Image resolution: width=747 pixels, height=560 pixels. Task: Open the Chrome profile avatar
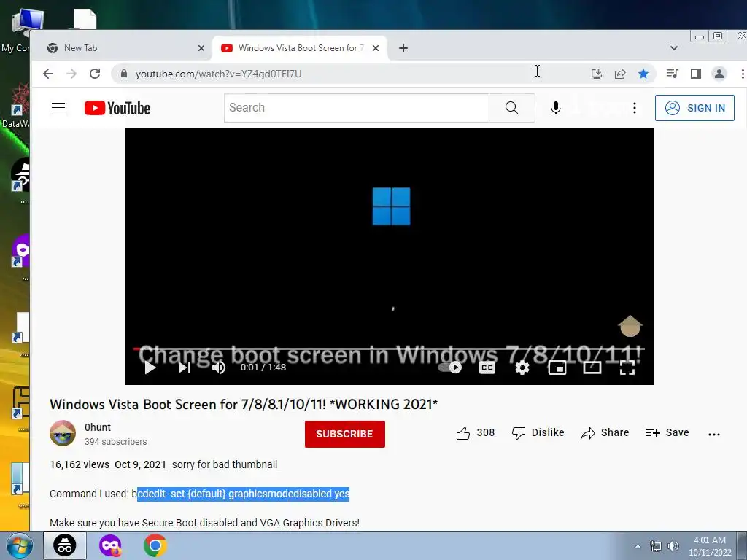click(719, 74)
